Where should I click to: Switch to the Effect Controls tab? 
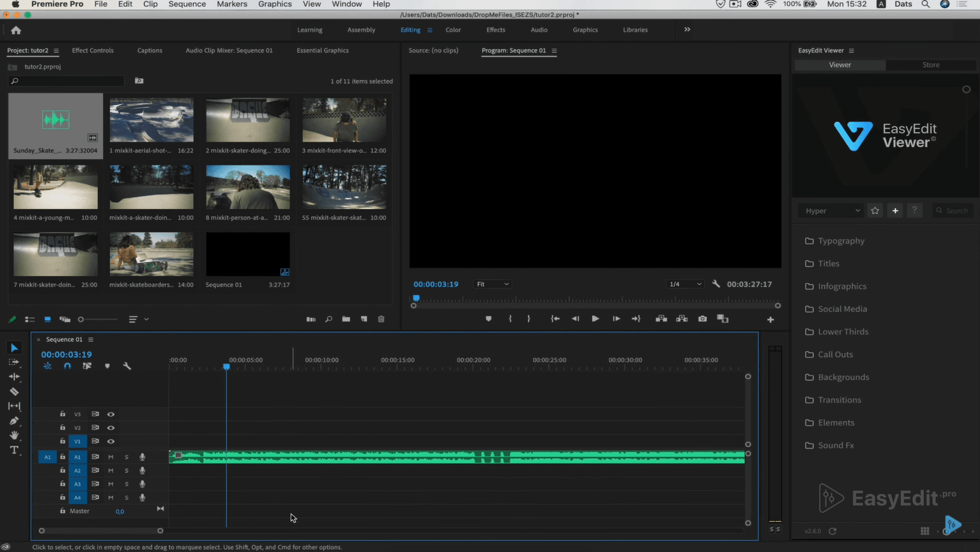pos(92,50)
